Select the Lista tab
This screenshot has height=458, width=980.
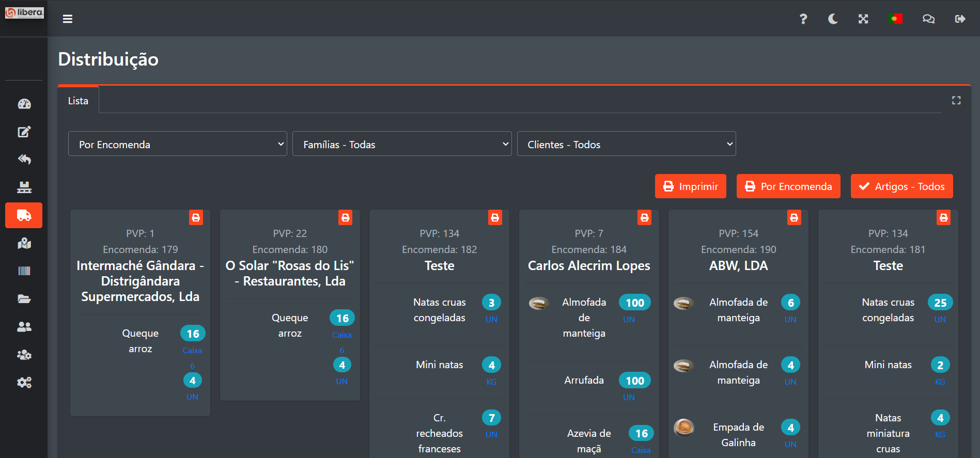tap(78, 101)
